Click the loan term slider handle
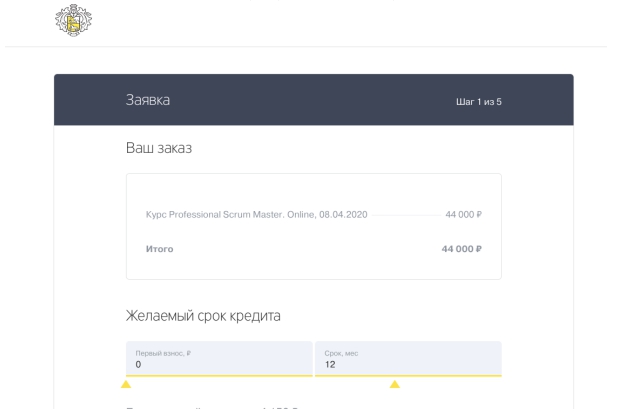618x411 pixels. pos(395,384)
